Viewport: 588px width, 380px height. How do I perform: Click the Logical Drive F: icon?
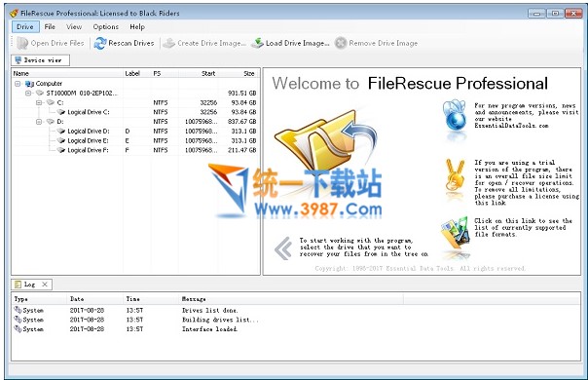[61, 150]
